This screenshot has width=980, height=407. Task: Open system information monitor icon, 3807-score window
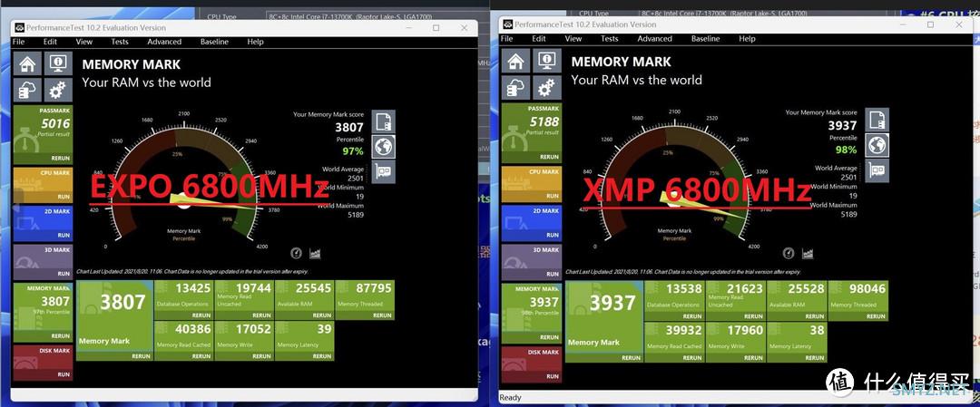point(58,63)
